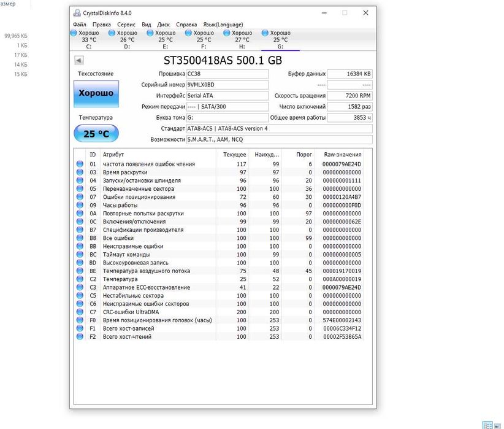The image size is (504, 429).
Task: Click status orb for attribute F2
Action: click(80, 337)
